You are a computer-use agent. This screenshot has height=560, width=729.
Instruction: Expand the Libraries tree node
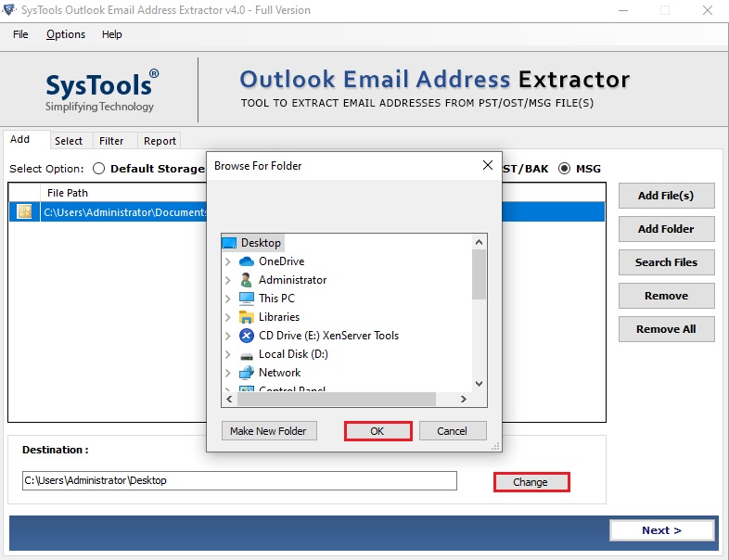pos(228,317)
